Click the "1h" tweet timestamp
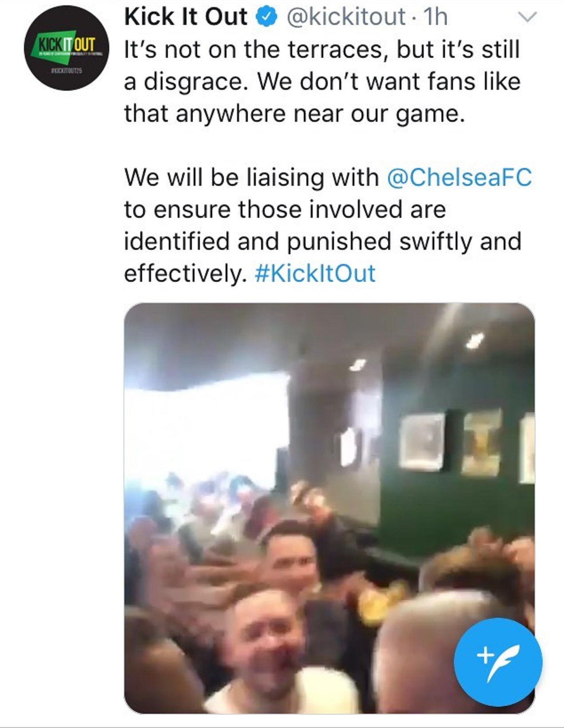Viewport: 564px width, 728px height. 436,17
